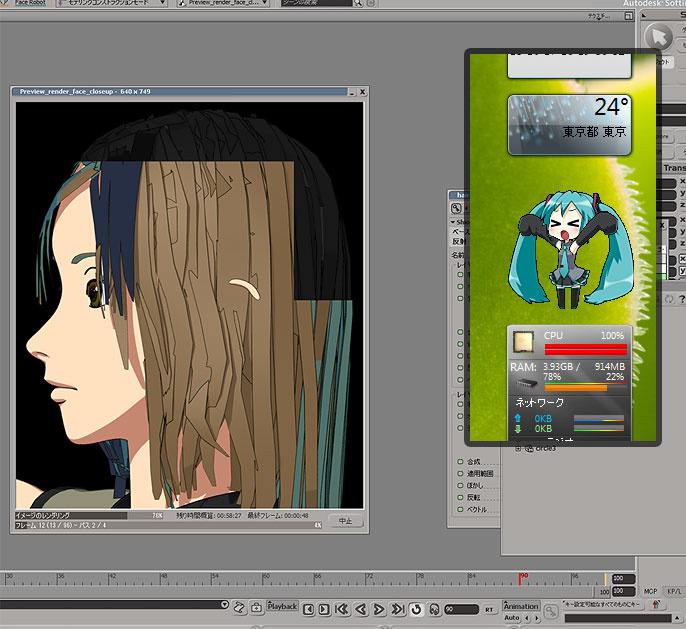Click the play forward arrow
The width and height of the screenshot is (686, 629).
click(x=378, y=609)
